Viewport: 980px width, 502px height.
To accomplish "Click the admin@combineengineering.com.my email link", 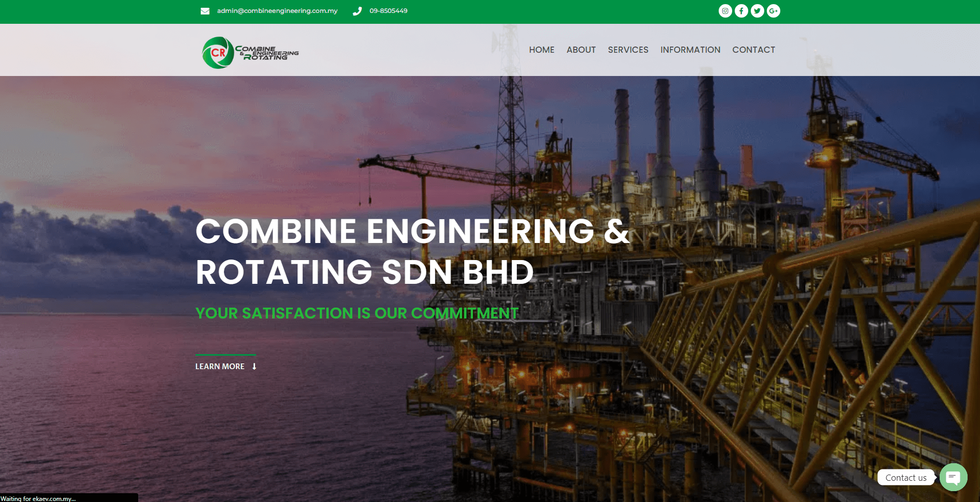I will click(x=277, y=11).
